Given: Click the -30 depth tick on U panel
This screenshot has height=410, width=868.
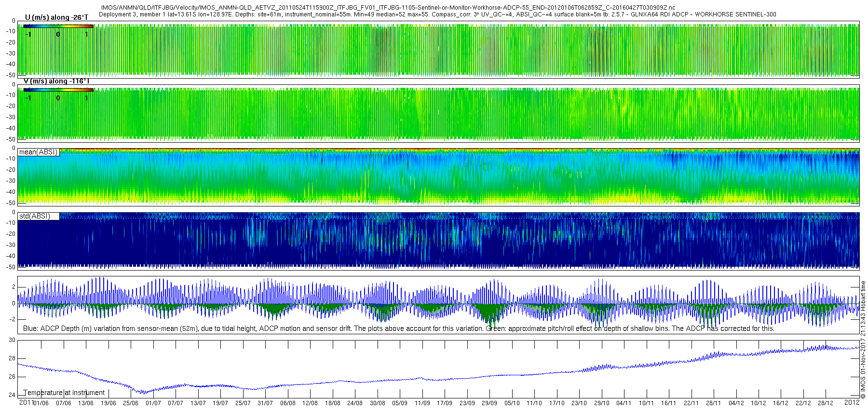Looking at the screenshot, I should [11, 54].
